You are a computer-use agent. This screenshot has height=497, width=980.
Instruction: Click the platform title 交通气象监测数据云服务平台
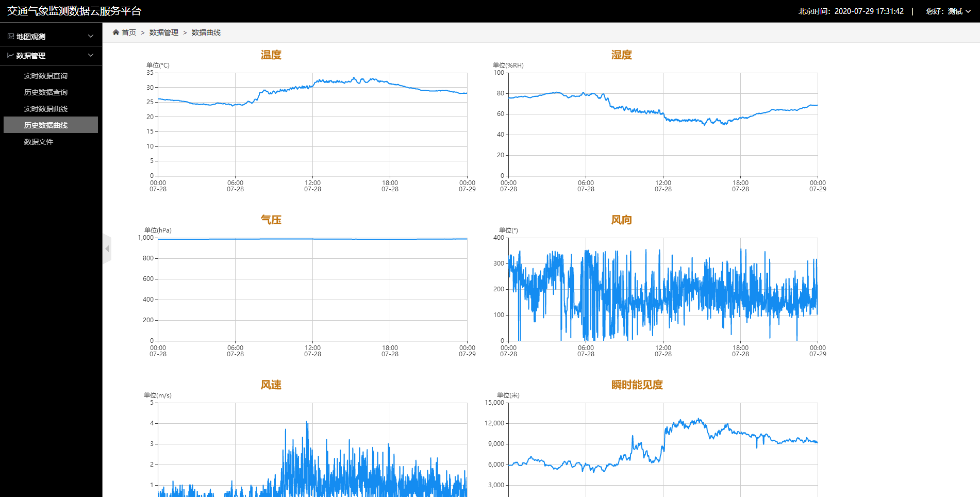pyautogui.click(x=74, y=11)
